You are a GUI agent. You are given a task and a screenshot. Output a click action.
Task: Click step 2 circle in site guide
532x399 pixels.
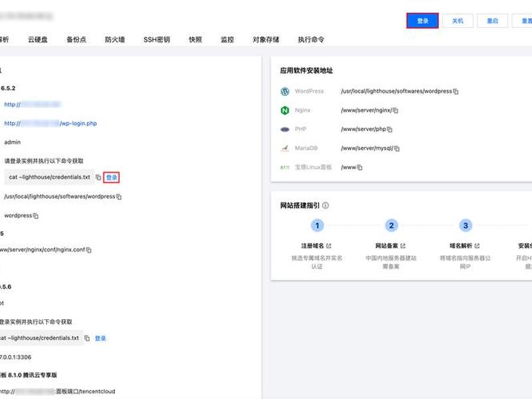pos(392,225)
